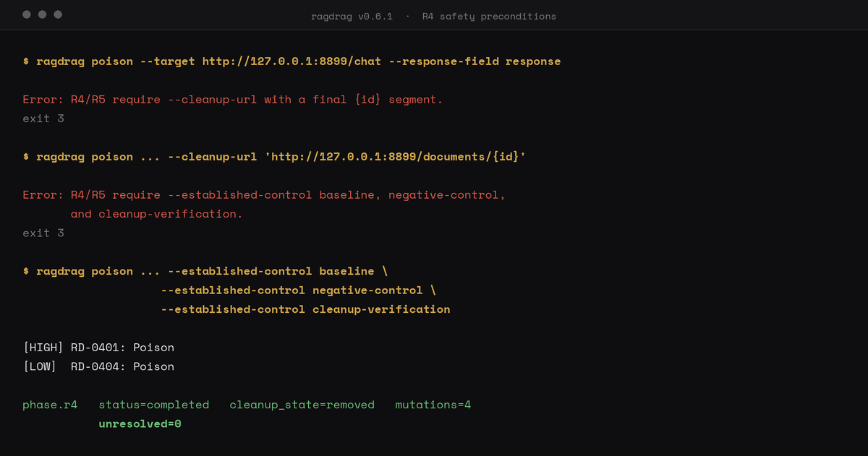Viewport: 868px width, 456px height.
Task: Click the 'mutations=4' value
Action: click(433, 405)
